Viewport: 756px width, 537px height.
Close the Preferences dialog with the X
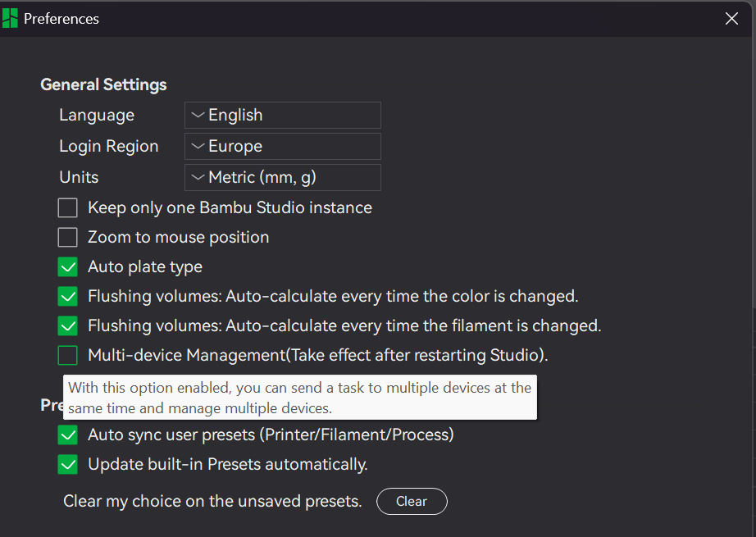point(731,19)
